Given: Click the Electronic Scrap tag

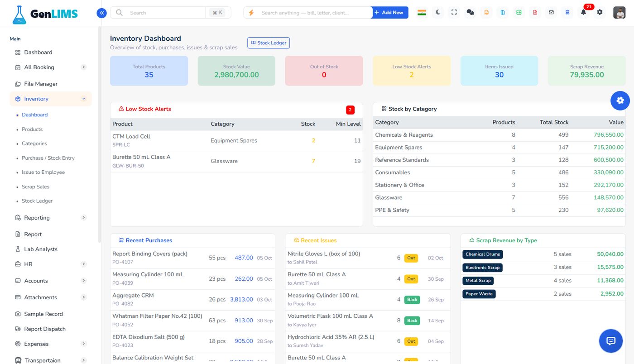Looking at the screenshot, I should (x=482, y=268).
